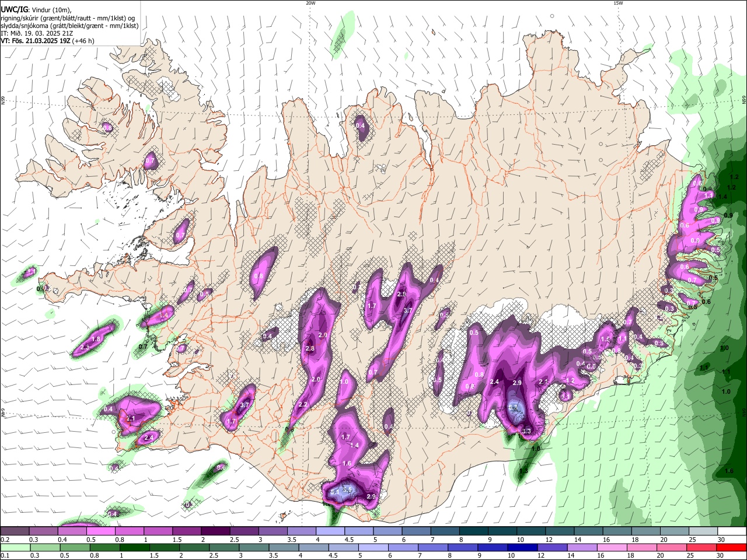747x560 pixels.
Task: Click the '1.3' value in the green rain area
Action: [523, 471]
